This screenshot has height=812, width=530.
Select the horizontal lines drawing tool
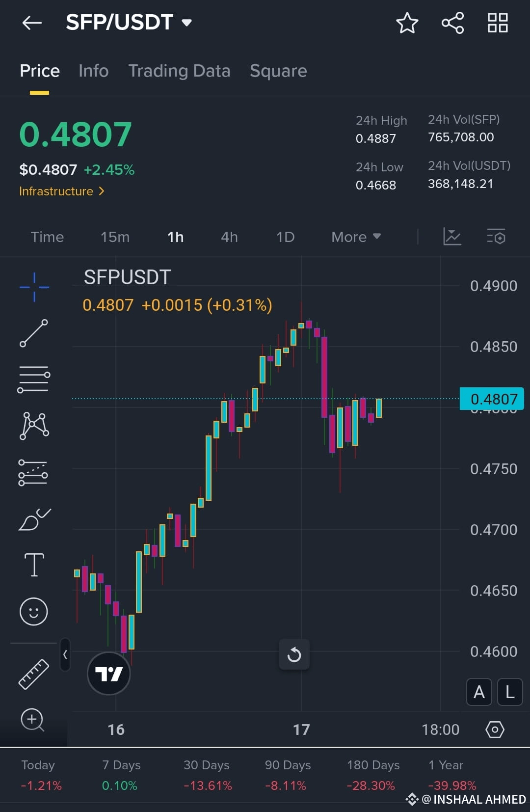33,378
